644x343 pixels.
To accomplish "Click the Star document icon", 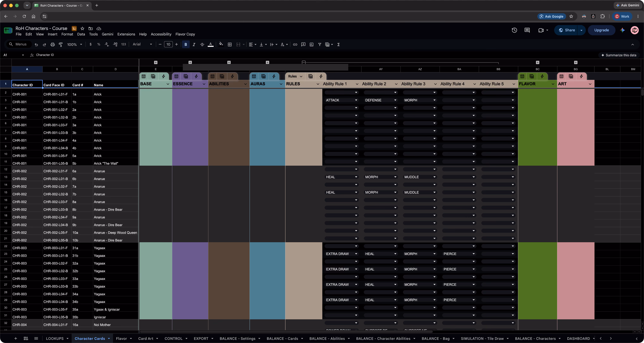I will 82,28.
